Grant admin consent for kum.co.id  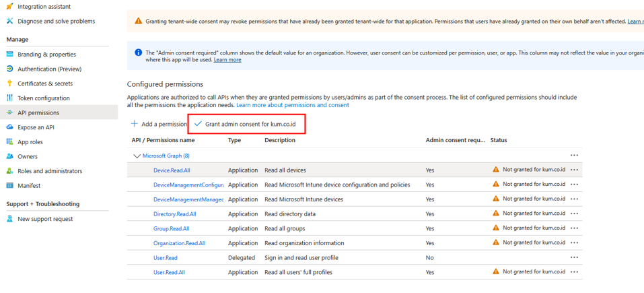click(246, 124)
